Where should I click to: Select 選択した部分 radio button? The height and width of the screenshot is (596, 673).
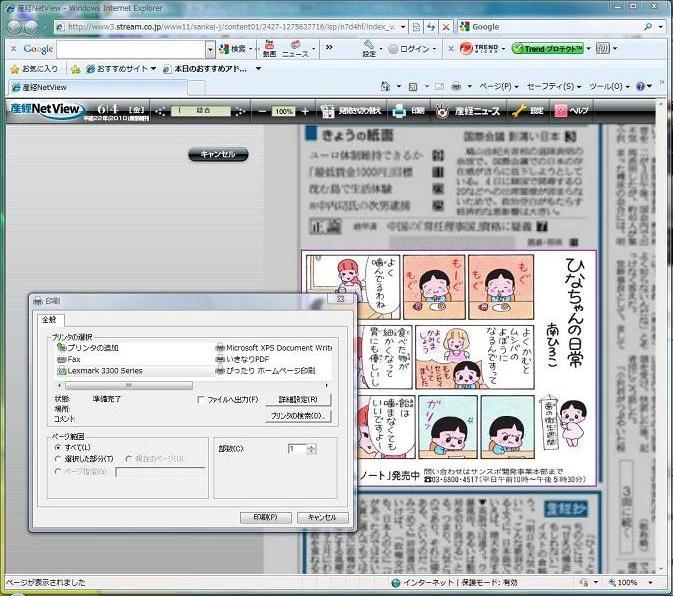(x=58, y=459)
